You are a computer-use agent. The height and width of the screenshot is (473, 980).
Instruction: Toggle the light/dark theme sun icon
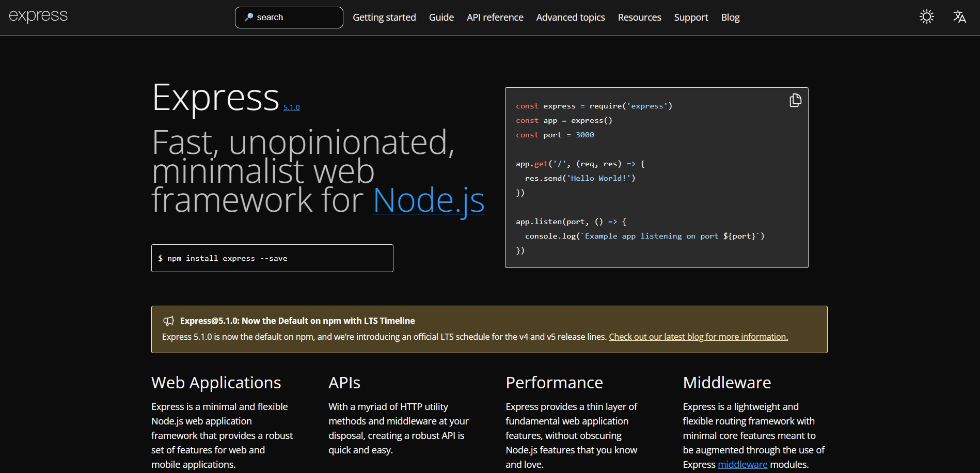pyautogui.click(x=926, y=17)
